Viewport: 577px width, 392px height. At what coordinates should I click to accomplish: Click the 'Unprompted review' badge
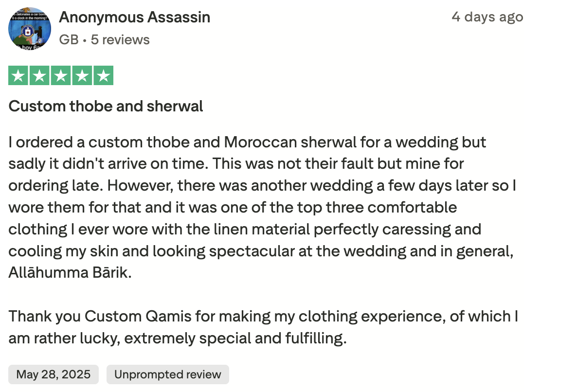(167, 374)
